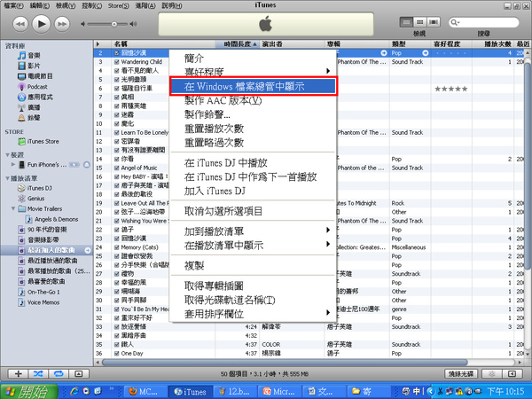Choose 製作 AAC 版本 menu item
Screen dimensions: 532x399
pos(253,100)
